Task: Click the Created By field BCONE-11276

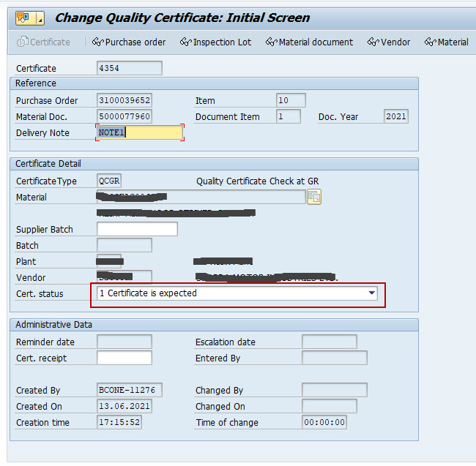Action: 130,390
